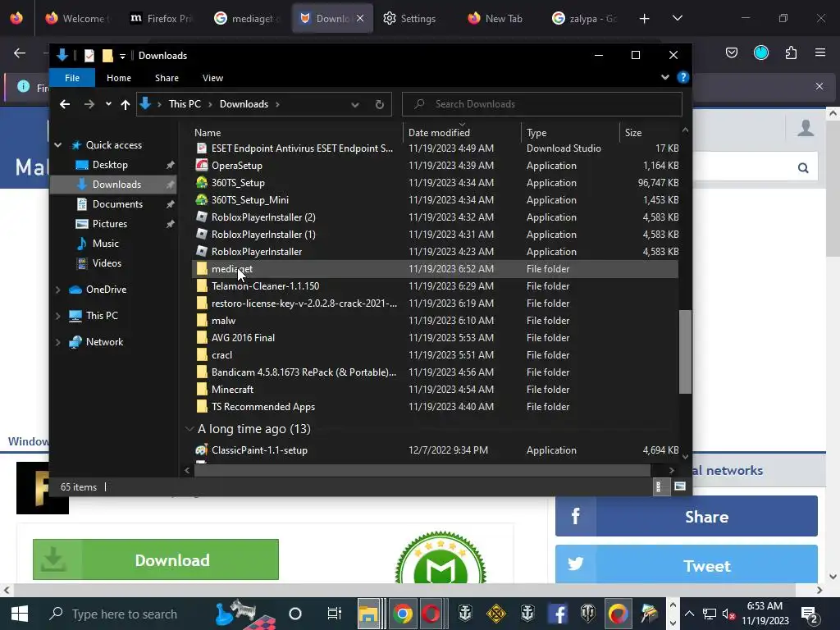Image resolution: width=840 pixels, height=630 pixels.
Task: Click Explorer horizontal scrollbar thumb
Action: coord(422,470)
